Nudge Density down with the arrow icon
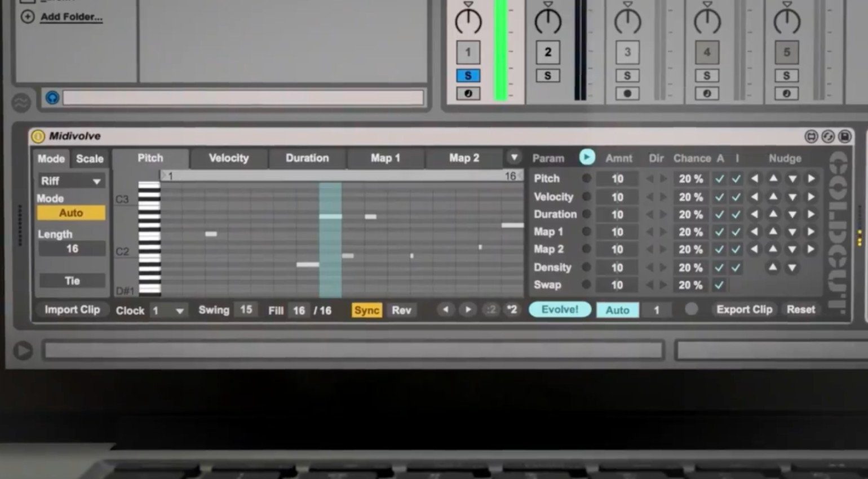868x479 pixels. click(x=792, y=268)
